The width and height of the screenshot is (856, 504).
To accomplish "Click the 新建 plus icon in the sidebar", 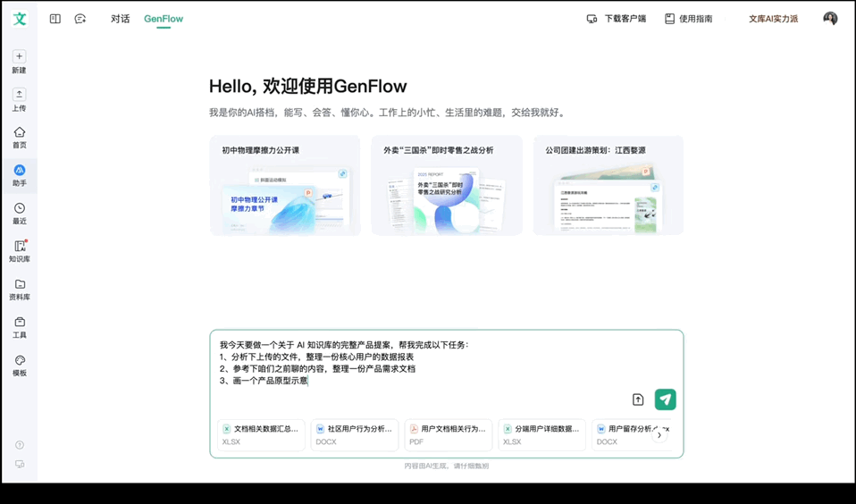I will [19, 56].
